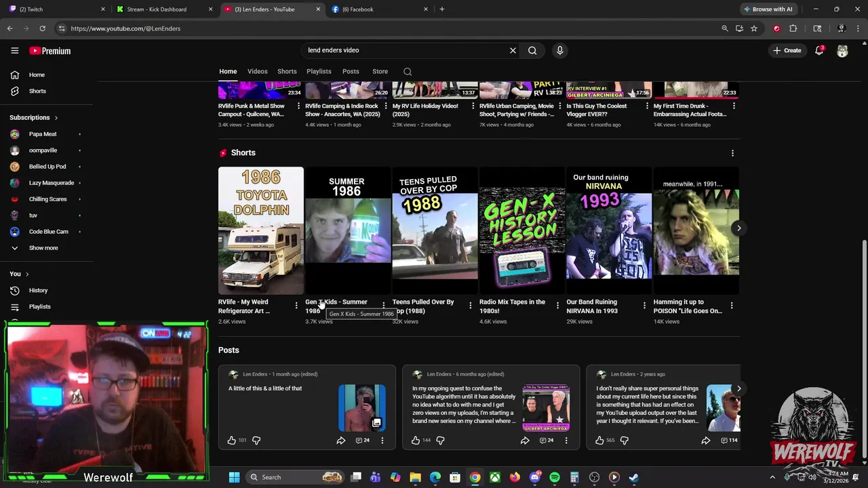Switch to the Kick Dashboard browser tab

point(163,9)
